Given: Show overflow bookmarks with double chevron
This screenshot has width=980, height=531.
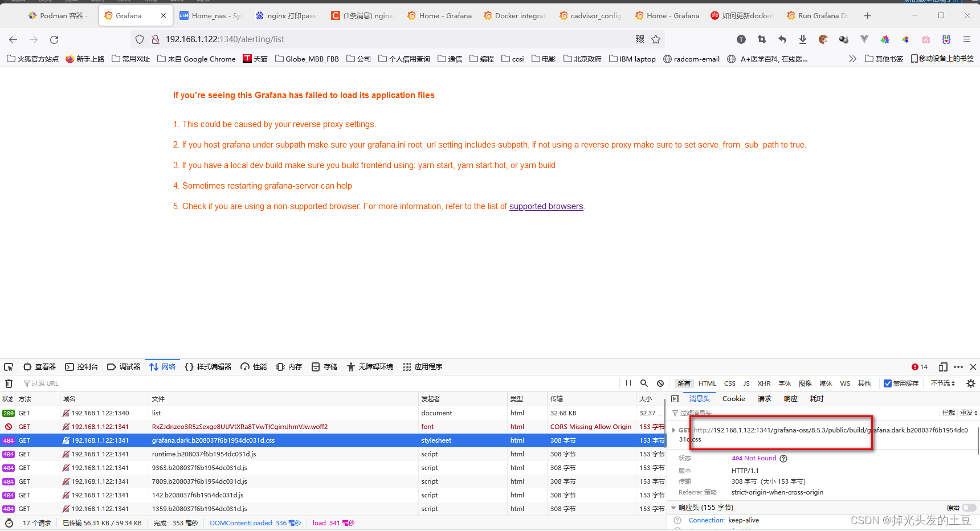Looking at the screenshot, I should [x=852, y=59].
